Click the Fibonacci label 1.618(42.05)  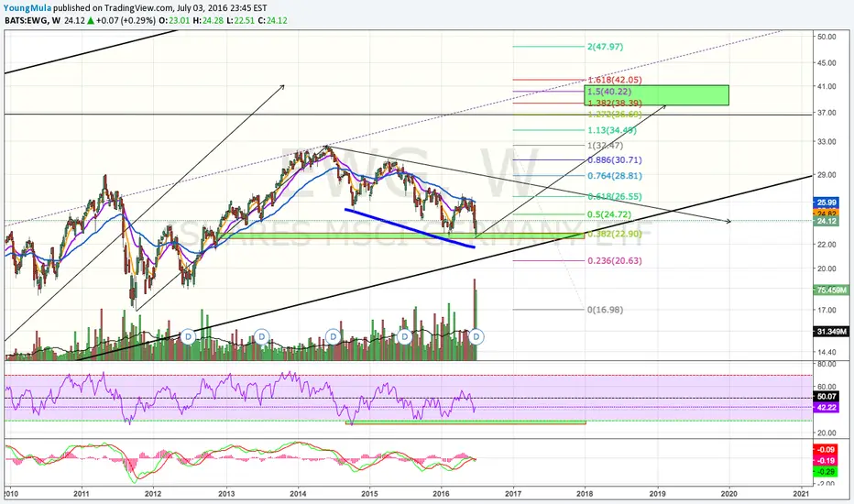[x=615, y=80]
